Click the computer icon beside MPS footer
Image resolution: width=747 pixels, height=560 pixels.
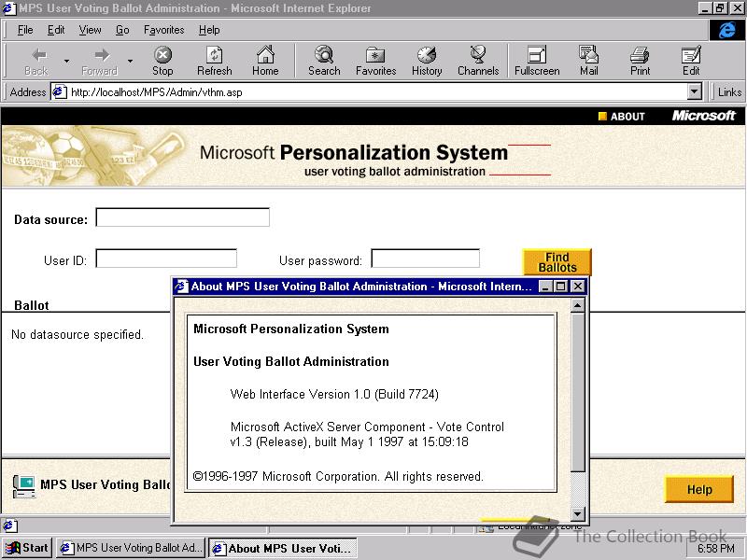pyautogui.click(x=24, y=486)
